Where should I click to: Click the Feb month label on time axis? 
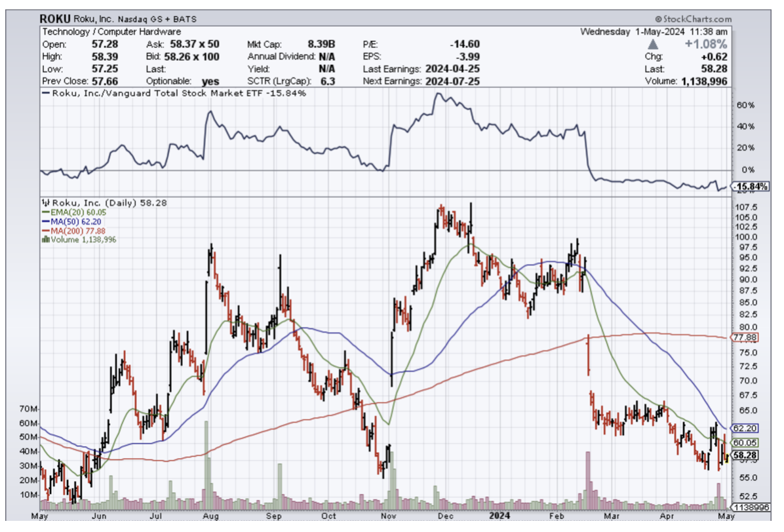pos(557,516)
